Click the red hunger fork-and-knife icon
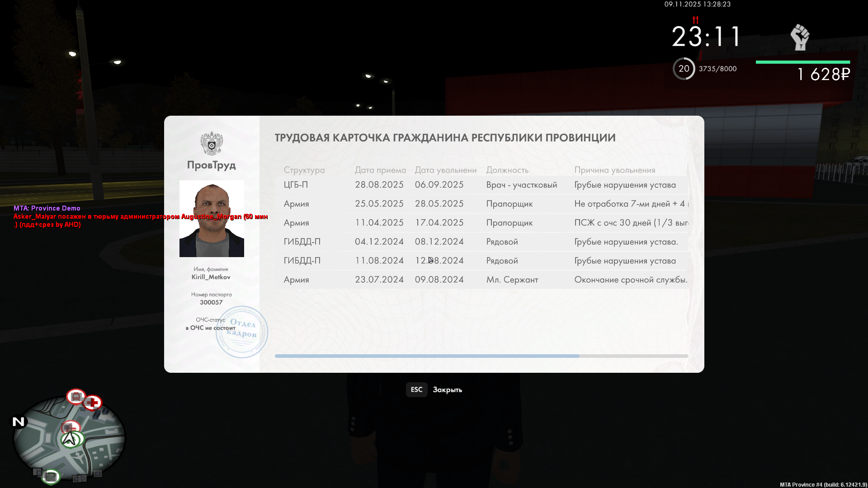Screen dimensions: 868x488 (695, 20)
